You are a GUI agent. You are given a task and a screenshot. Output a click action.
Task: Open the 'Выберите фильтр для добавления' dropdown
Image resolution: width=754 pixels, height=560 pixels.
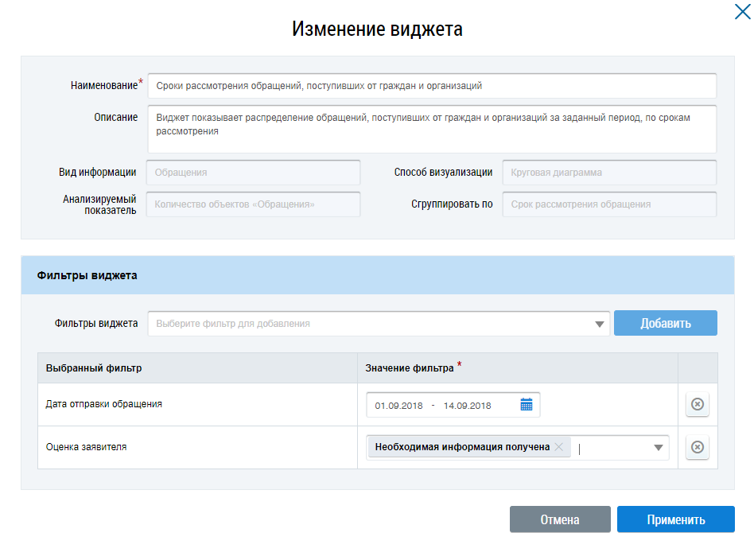point(374,324)
